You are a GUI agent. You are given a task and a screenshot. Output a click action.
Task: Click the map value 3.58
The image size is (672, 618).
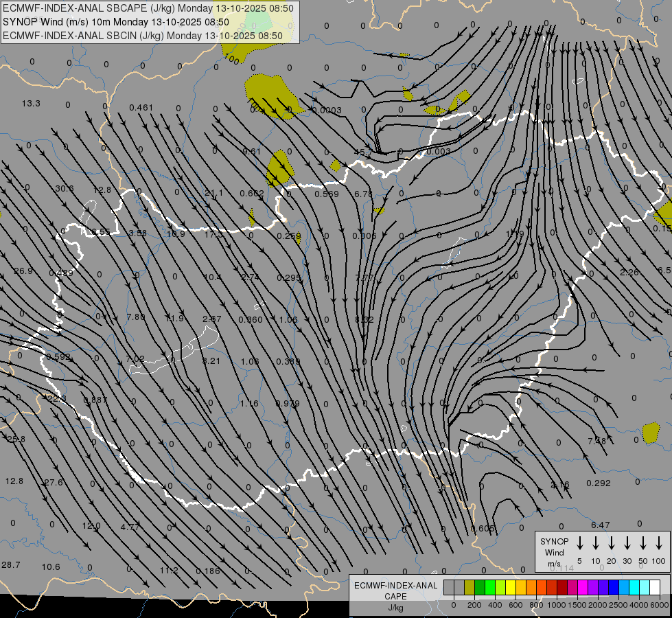point(137,233)
